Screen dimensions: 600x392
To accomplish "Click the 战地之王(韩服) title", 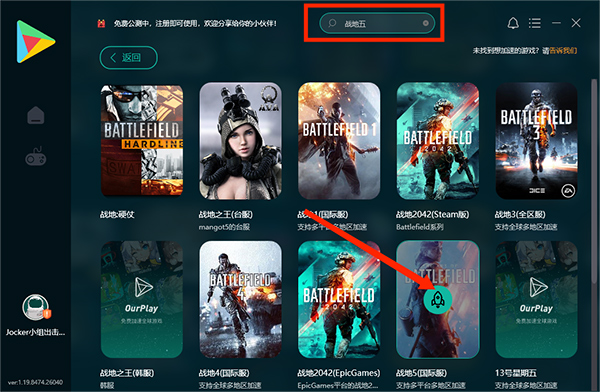I will 127,373.
